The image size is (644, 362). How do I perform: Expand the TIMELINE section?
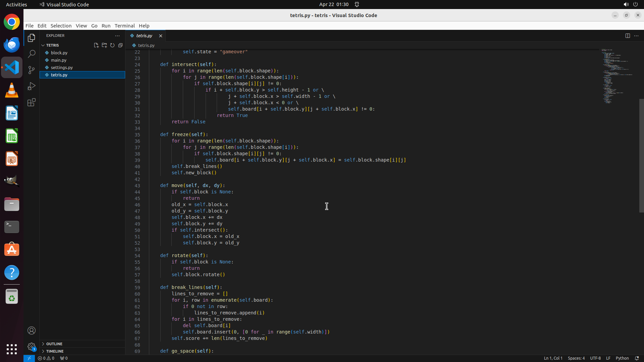[x=55, y=351]
